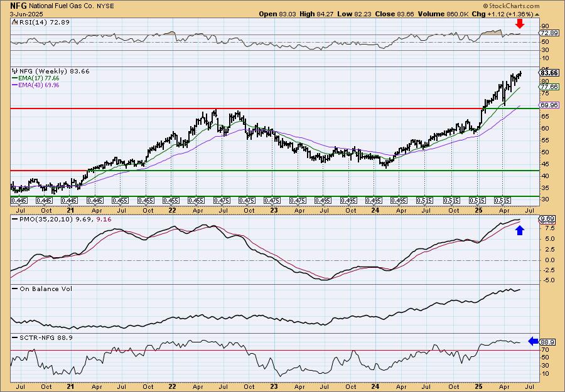
Task: Click the On Balance Vol panel label
Action: point(45,289)
